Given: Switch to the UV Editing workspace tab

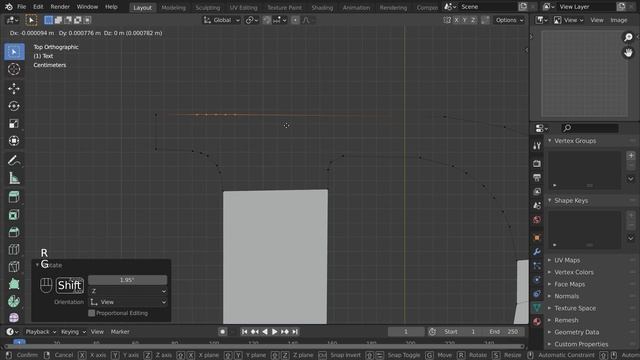Looking at the screenshot, I should [x=243, y=7].
